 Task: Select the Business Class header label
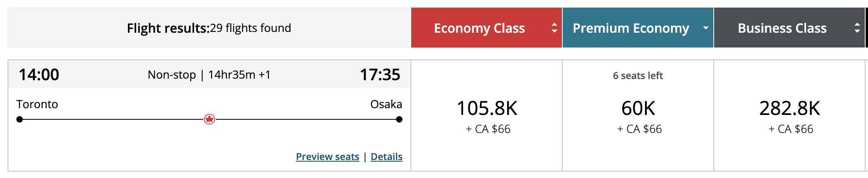click(x=782, y=28)
